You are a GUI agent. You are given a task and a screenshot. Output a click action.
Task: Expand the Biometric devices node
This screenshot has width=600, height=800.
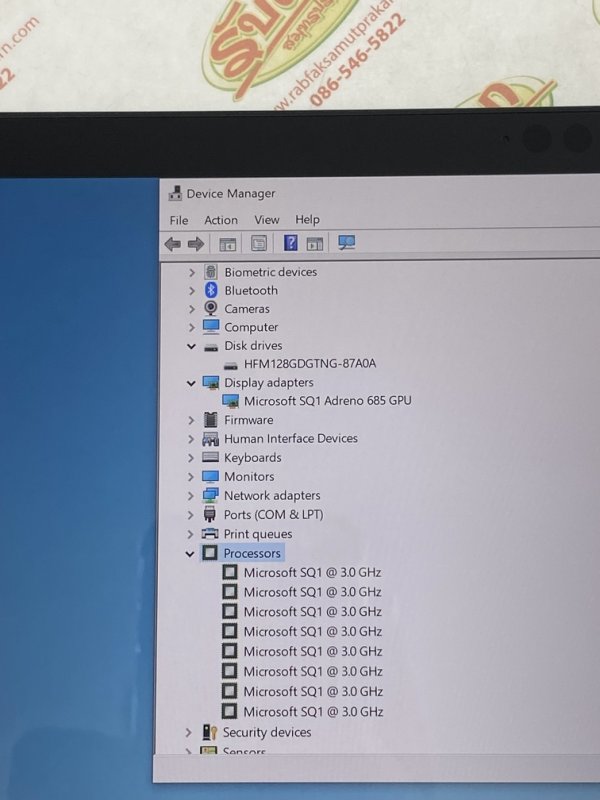coord(192,272)
